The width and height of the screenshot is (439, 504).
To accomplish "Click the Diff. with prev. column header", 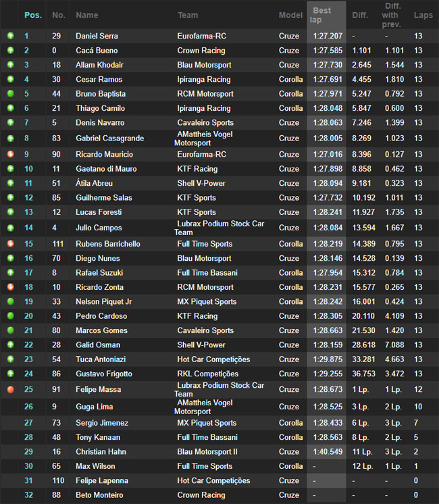I will pyautogui.click(x=391, y=15).
